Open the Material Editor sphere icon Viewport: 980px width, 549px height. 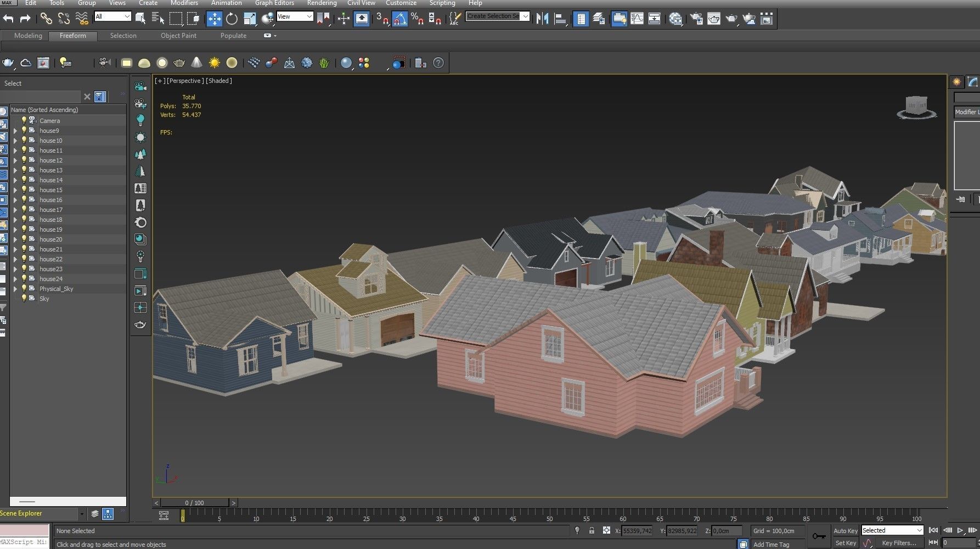point(675,19)
